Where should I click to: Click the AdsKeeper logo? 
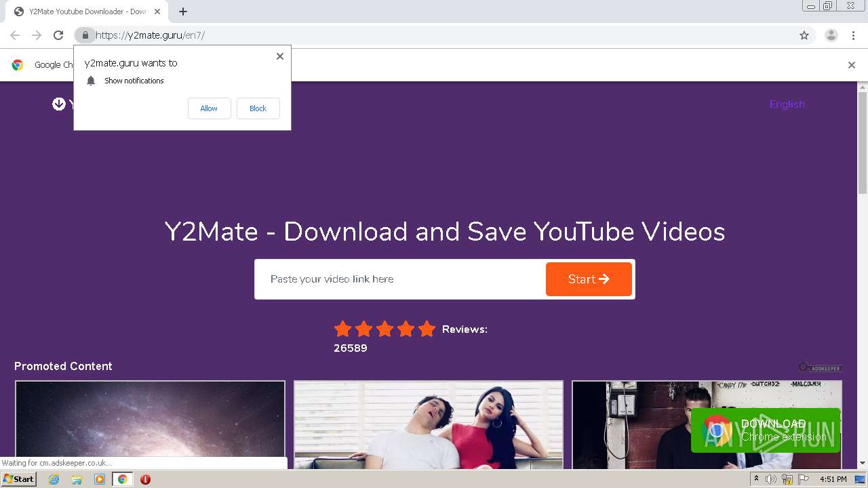pyautogui.click(x=820, y=367)
